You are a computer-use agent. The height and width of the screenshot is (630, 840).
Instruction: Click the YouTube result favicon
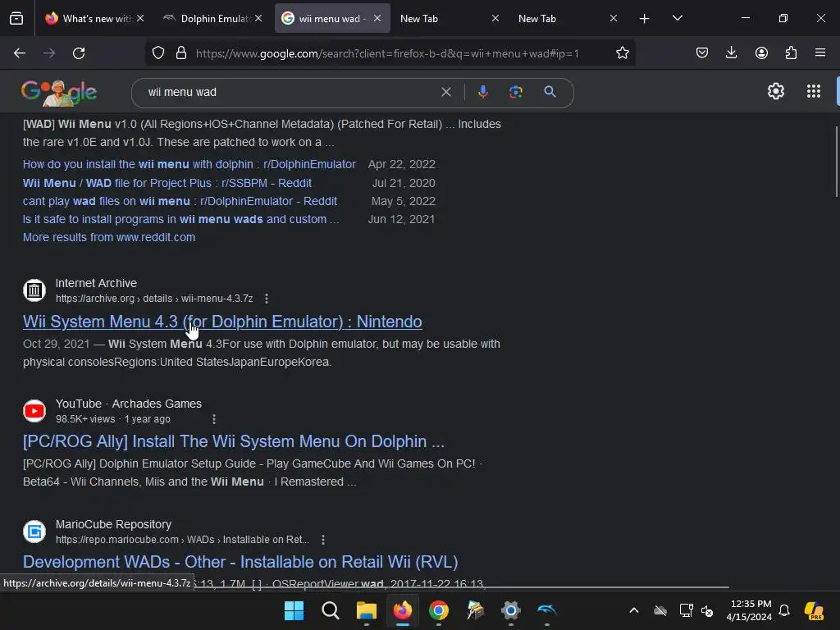pos(34,411)
